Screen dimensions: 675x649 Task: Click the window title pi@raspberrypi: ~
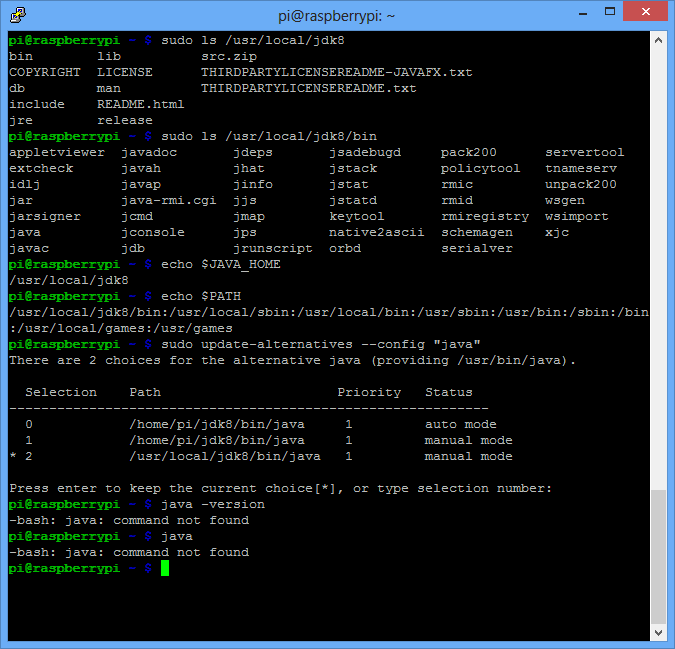336,16
